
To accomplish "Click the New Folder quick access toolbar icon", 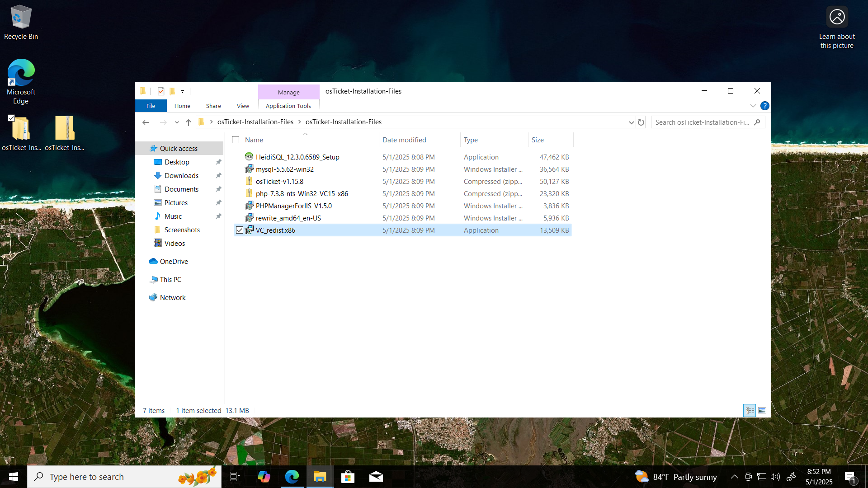I will click(x=172, y=91).
